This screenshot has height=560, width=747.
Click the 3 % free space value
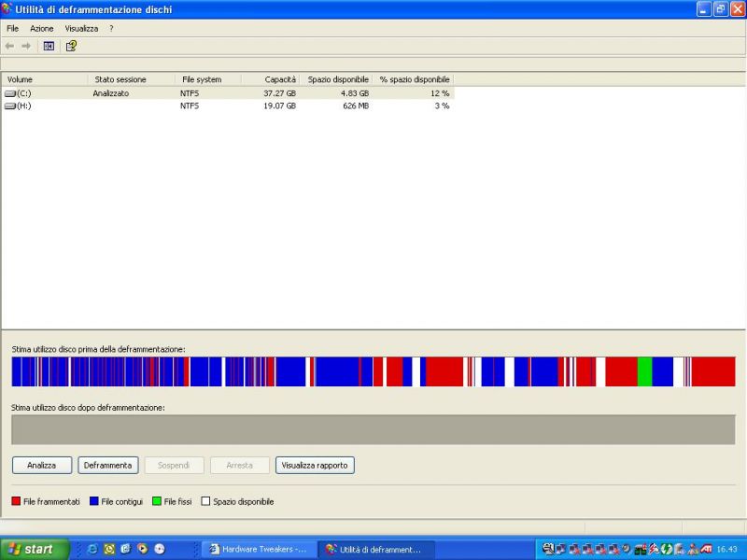(442, 106)
